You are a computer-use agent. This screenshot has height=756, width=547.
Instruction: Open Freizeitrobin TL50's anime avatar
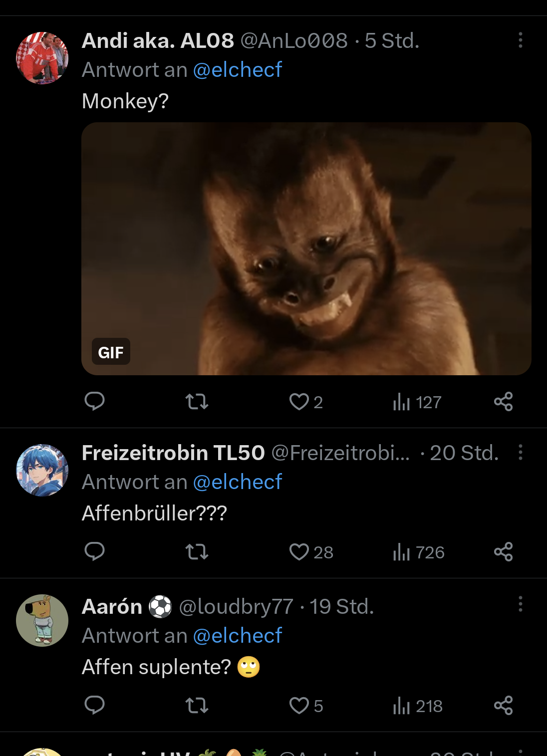point(42,470)
